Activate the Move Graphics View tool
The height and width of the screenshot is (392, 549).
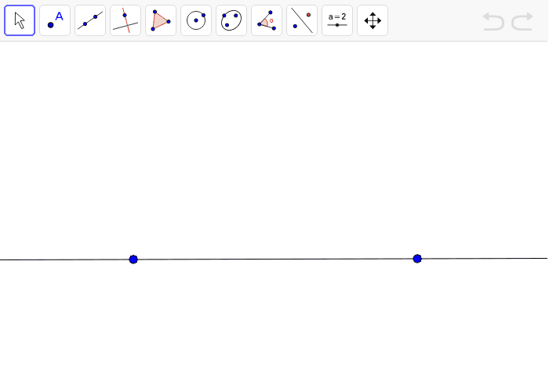point(373,20)
